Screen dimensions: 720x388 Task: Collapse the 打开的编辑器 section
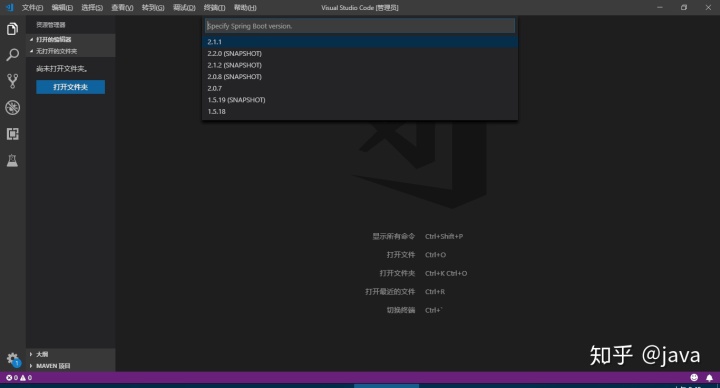pos(71,39)
